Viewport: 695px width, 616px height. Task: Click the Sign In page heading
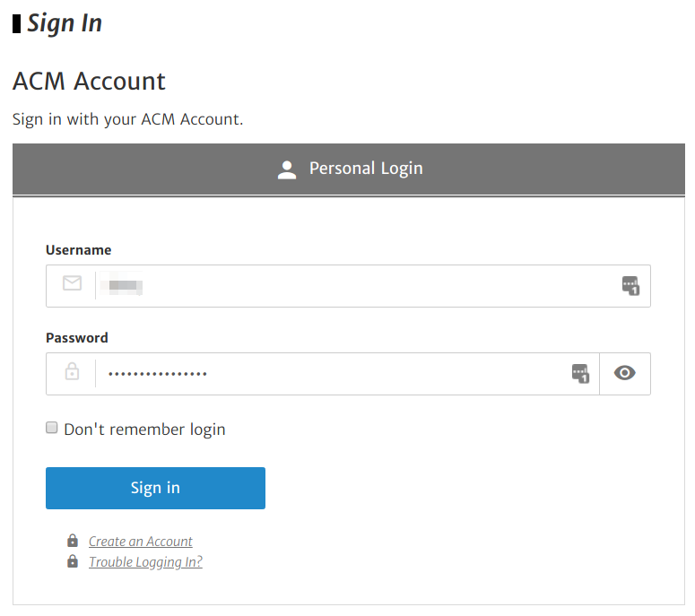pos(65,23)
